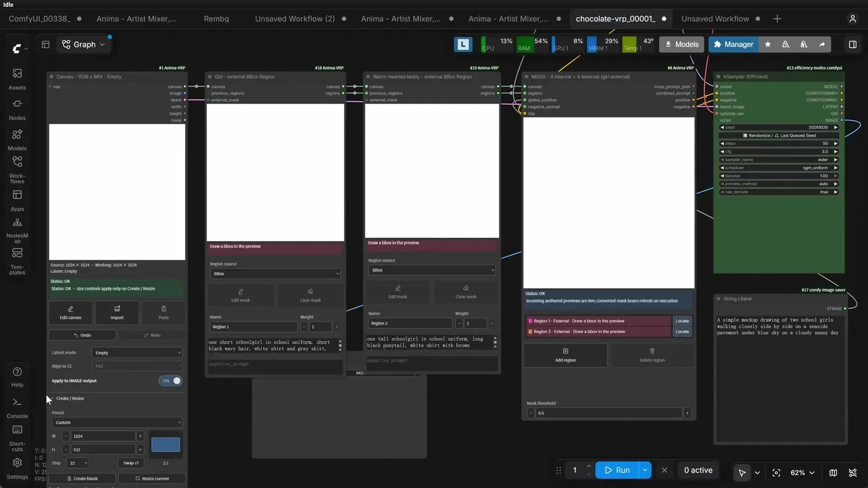Select the pointer select mode tool
Viewport: 868px width, 488px height.
click(742, 473)
